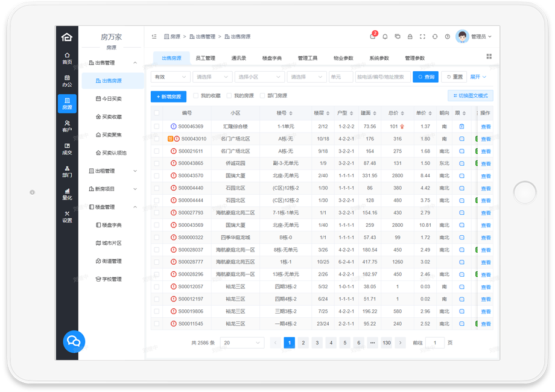
Task: Open 城市片区 in the side menu
Action: point(113,243)
